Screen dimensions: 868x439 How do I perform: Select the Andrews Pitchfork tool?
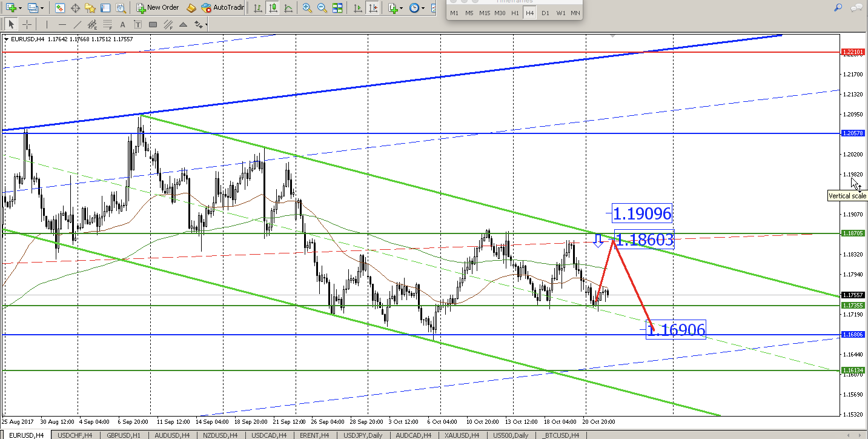click(168, 24)
